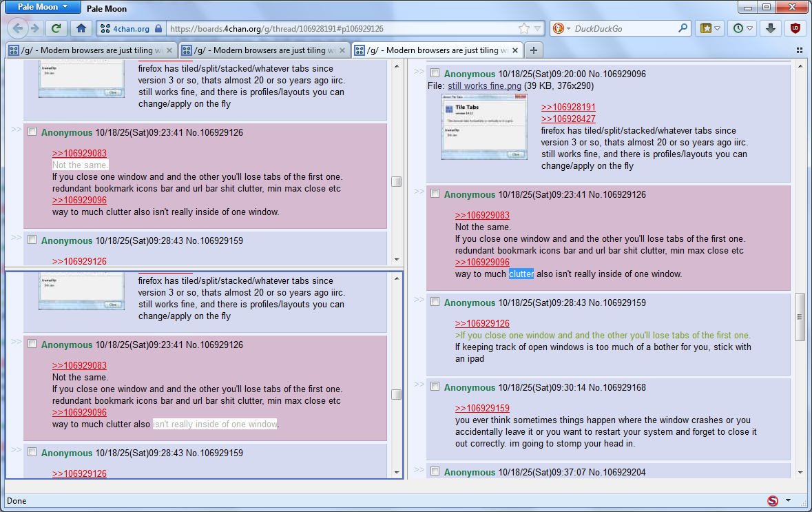Click the 'Done' status bar text

pos(17,500)
